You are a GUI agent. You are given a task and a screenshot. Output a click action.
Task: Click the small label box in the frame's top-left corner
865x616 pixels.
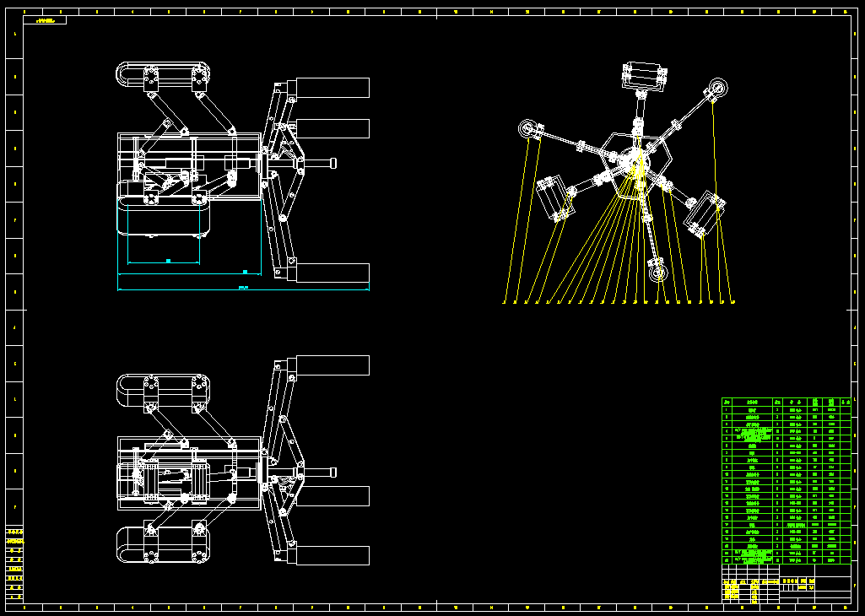pyautogui.click(x=45, y=20)
